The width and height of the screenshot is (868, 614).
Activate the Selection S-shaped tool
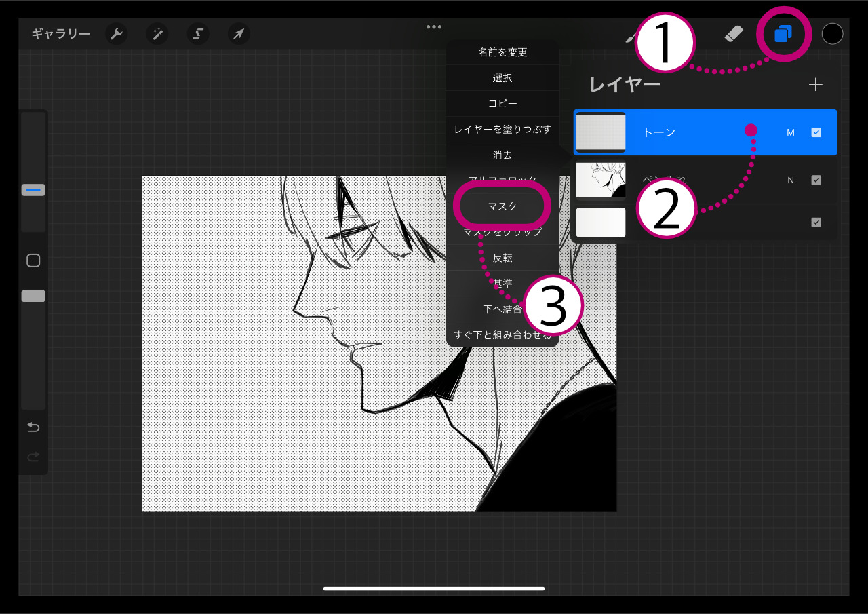pyautogui.click(x=198, y=34)
